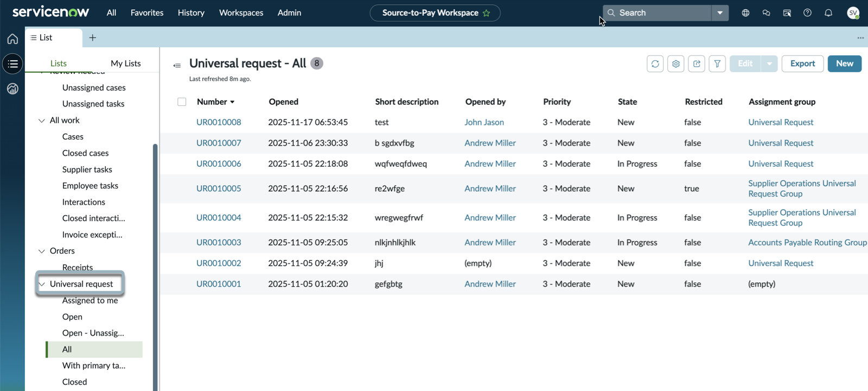The height and width of the screenshot is (391, 868).
Task: Select Unassigned tasks list
Action: [x=93, y=104]
